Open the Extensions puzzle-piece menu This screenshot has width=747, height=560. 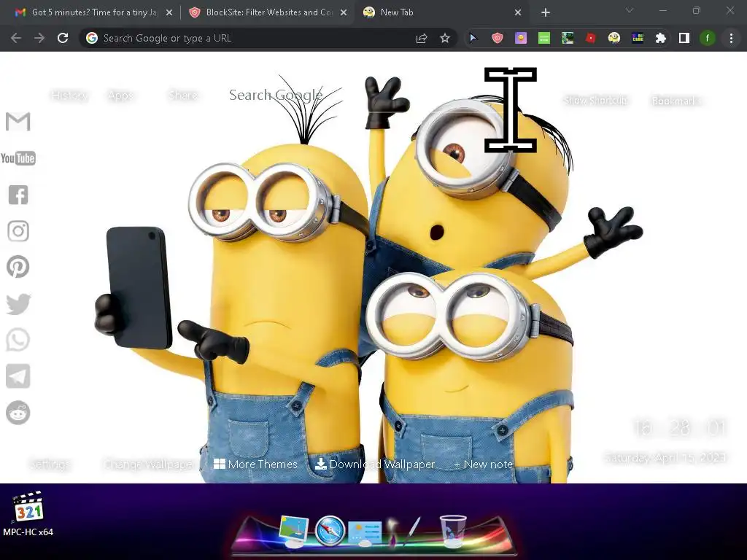(x=661, y=38)
